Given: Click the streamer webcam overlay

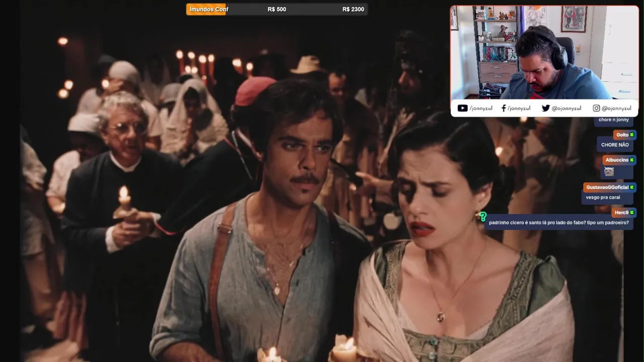Looking at the screenshot, I should (544, 52).
